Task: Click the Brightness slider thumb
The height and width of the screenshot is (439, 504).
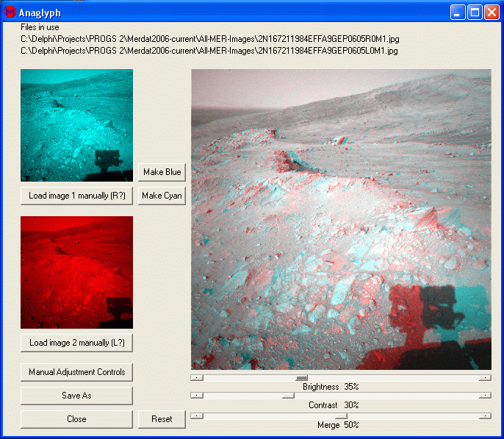Action: pyautogui.click(x=301, y=378)
